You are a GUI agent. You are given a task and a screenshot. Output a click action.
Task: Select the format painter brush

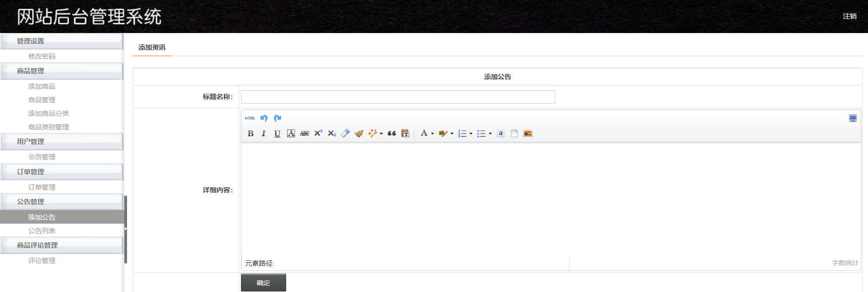point(359,134)
